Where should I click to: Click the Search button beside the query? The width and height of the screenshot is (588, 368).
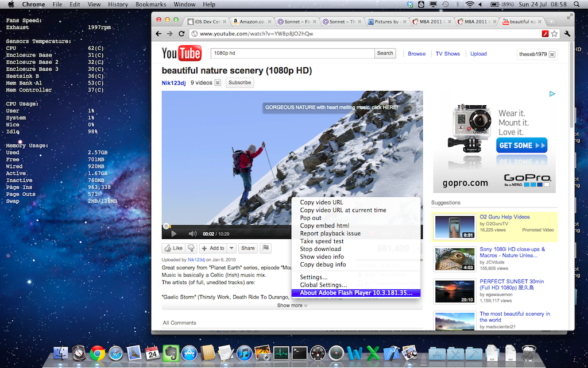pos(385,53)
